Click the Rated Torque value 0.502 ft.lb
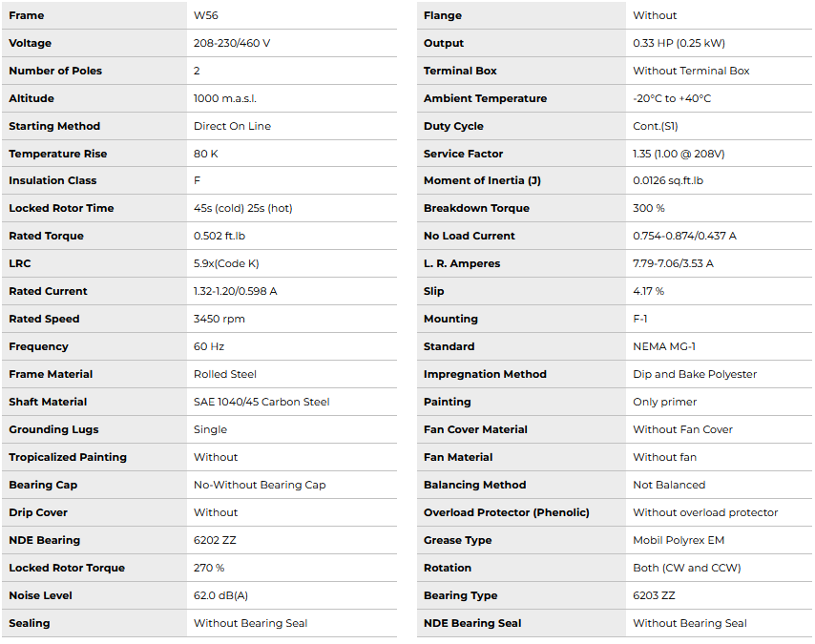 click(225, 236)
